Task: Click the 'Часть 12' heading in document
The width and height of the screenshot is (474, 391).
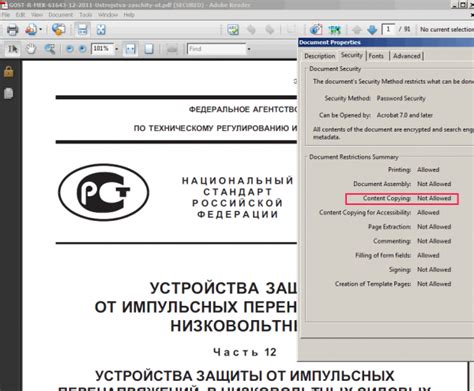Action: coord(245,352)
